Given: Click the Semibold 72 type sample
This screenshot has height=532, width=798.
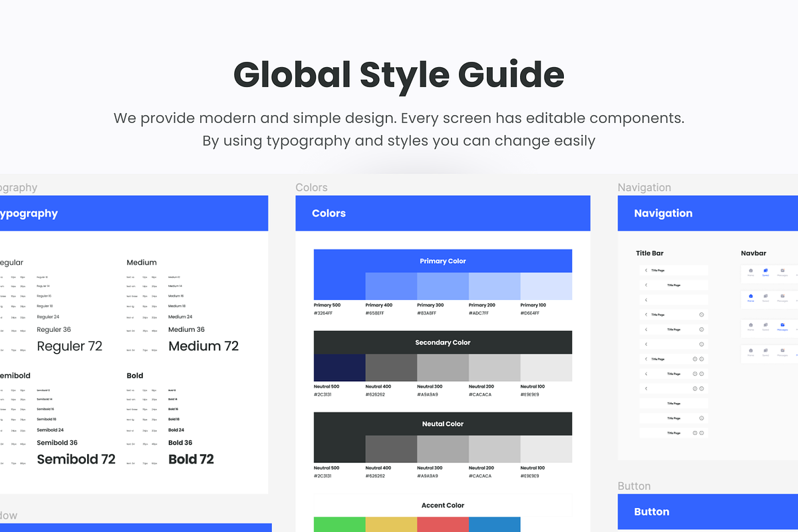Looking at the screenshot, I should (76, 459).
